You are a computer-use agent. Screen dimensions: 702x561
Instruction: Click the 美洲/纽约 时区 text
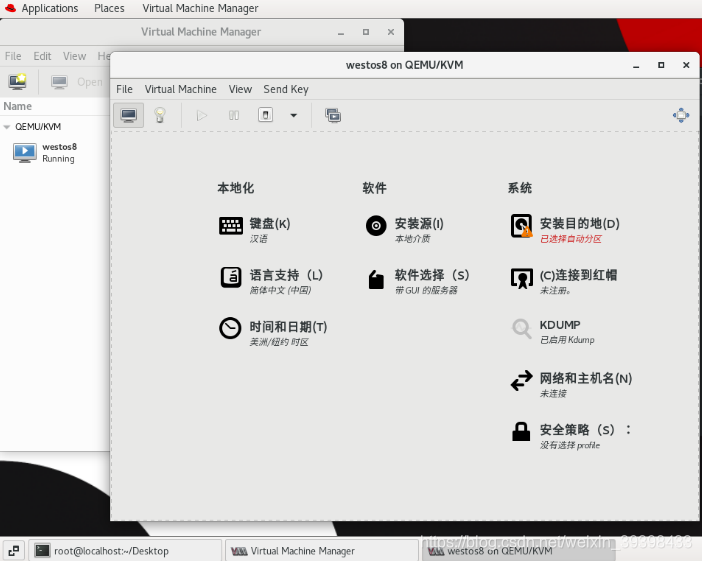click(x=279, y=343)
